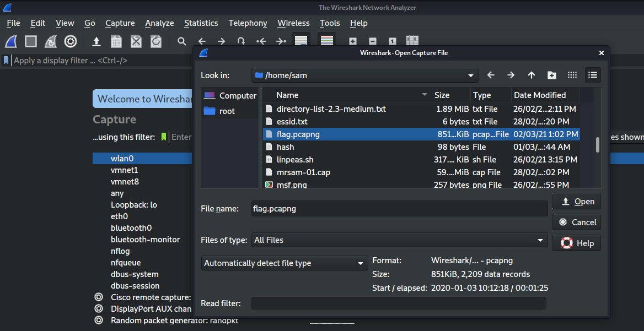Click the find packet magnifier icon
644x331 pixels.
tap(181, 41)
